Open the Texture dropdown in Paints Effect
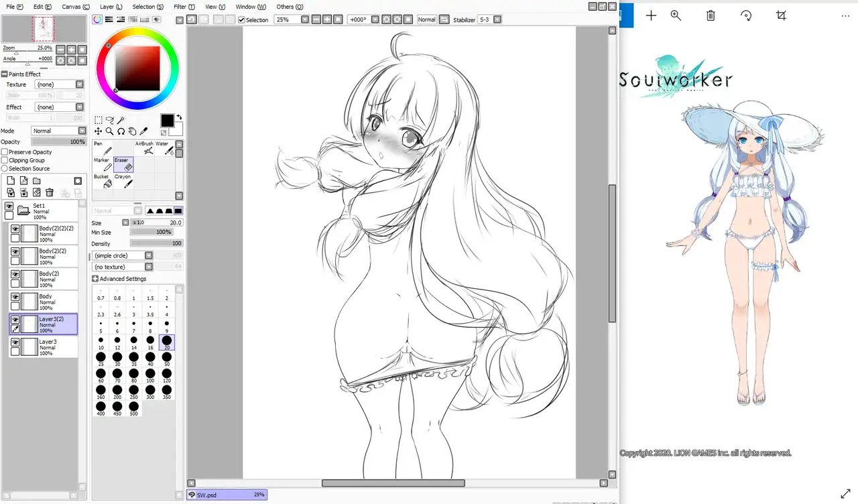This screenshot has width=858, height=504. coord(80,84)
